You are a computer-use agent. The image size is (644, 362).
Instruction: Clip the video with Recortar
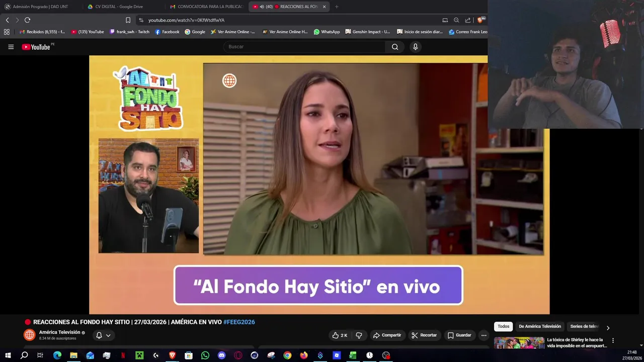click(x=424, y=335)
